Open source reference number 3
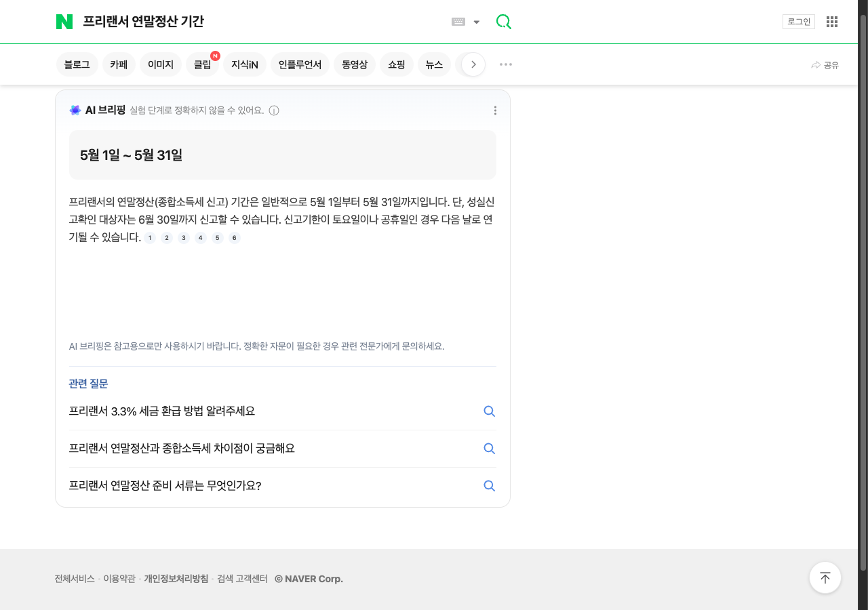Image resolution: width=868 pixels, height=610 pixels. (184, 238)
